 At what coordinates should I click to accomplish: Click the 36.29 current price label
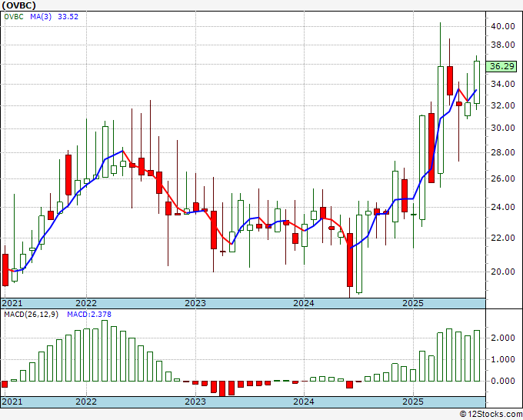click(501, 66)
